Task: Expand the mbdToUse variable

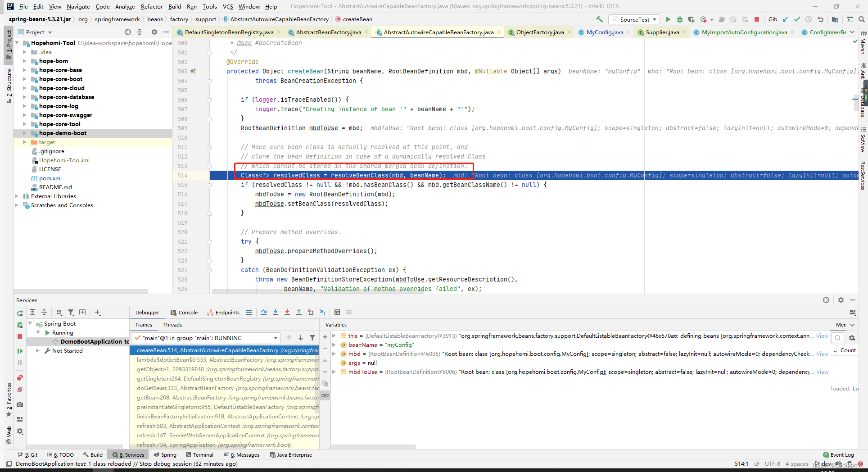Action: tap(334, 372)
